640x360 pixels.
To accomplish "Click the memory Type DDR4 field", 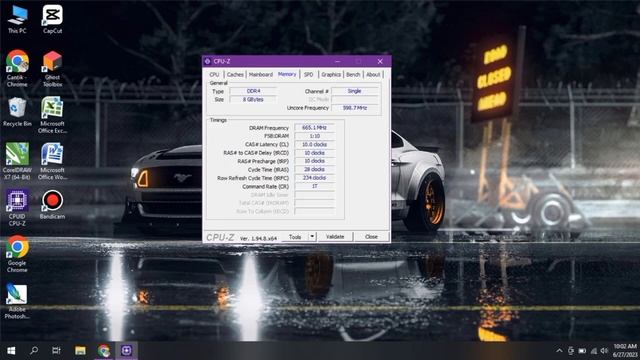I will (253, 91).
